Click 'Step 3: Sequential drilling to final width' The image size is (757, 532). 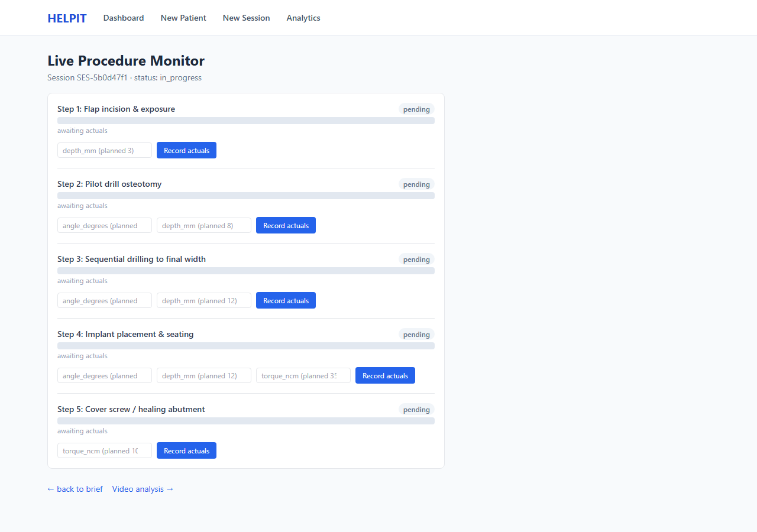(x=131, y=259)
